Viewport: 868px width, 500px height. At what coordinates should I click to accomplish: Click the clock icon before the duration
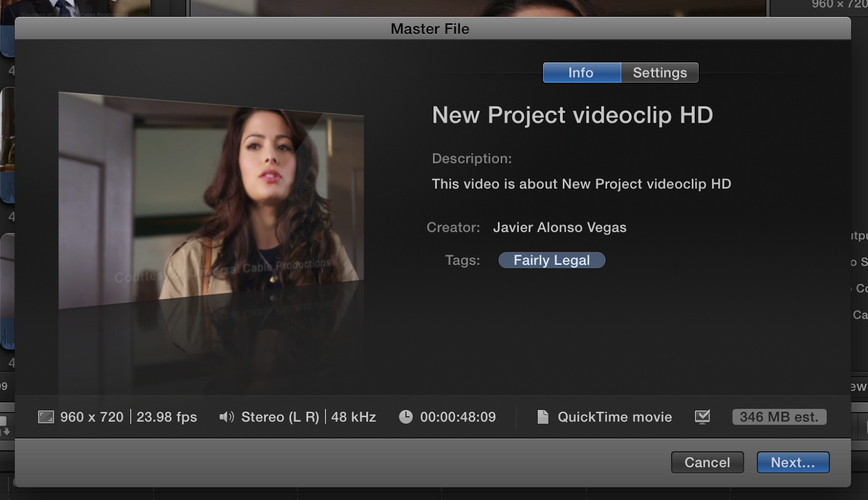click(406, 416)
